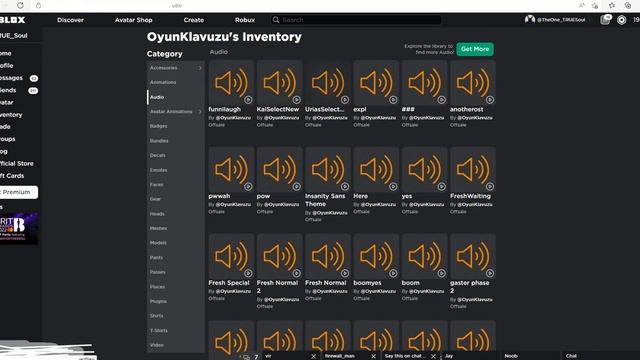
Task: Close the finnwall_man chat tab
Action: tap(373, 356)
